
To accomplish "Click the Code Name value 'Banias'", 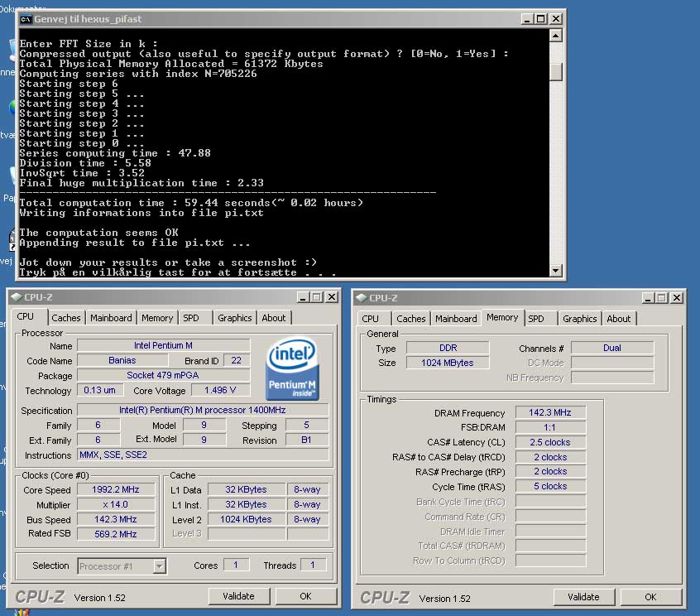I will [x=122, y=360].
